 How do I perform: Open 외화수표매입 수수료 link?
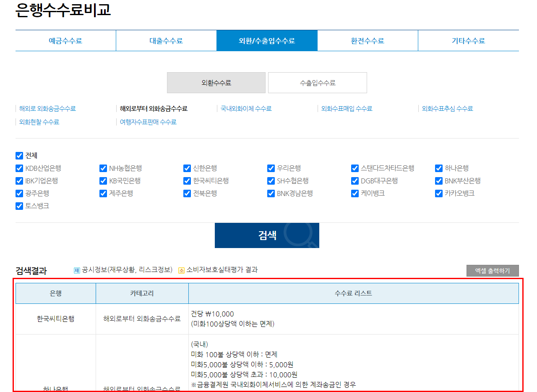pyautogui.click(x=347, y=109)
